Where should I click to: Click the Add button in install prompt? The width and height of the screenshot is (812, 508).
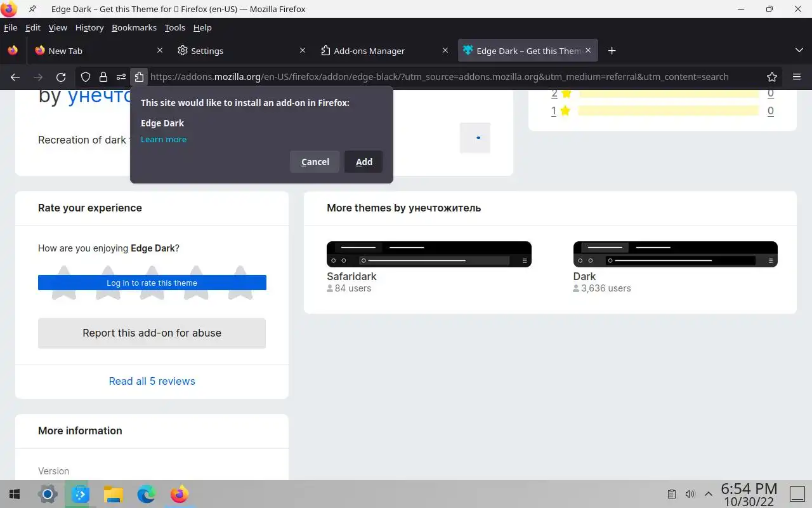(x=363, y=162)
